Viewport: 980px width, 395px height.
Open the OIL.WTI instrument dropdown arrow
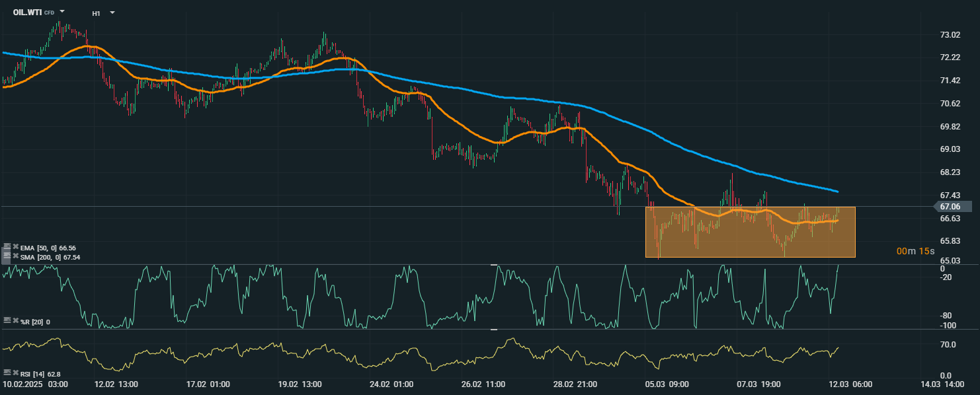coord(62,11)
